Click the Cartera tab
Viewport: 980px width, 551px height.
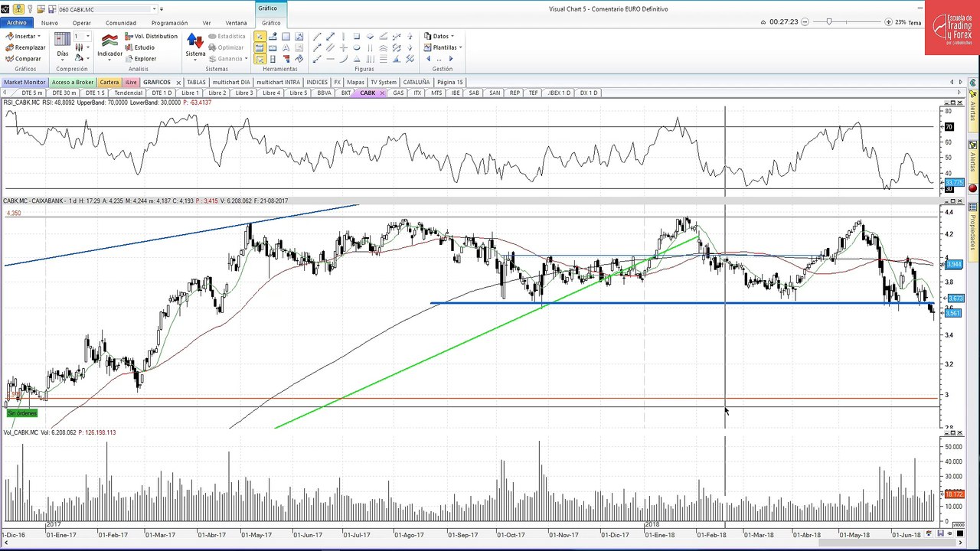tap(109, 82)
